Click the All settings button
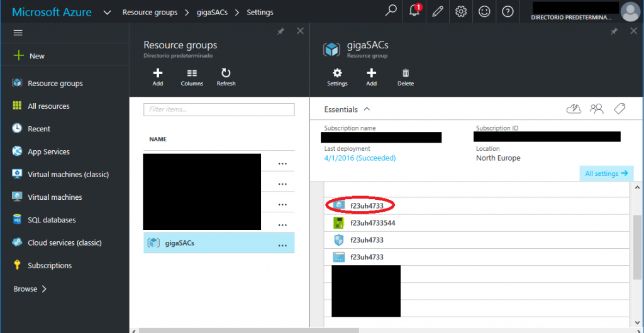 (x=606, y=173)
